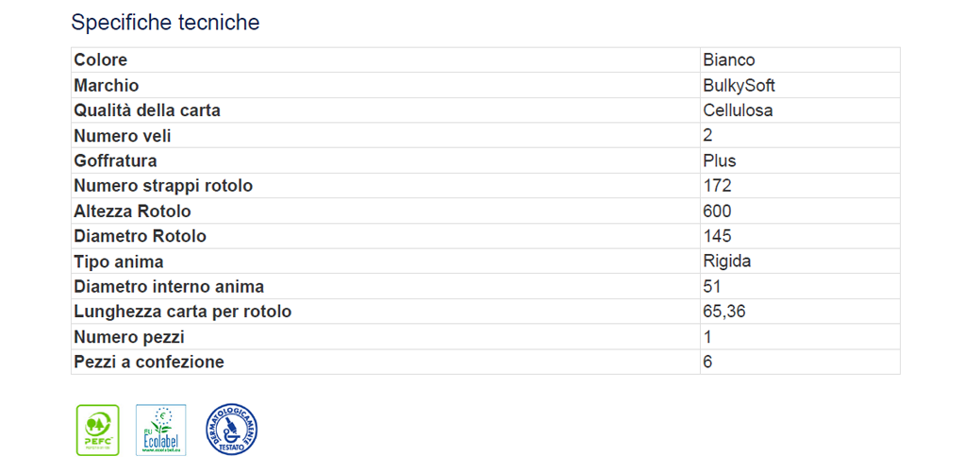
Task: Click the Plus embossing value
Action: pos(719,160)
